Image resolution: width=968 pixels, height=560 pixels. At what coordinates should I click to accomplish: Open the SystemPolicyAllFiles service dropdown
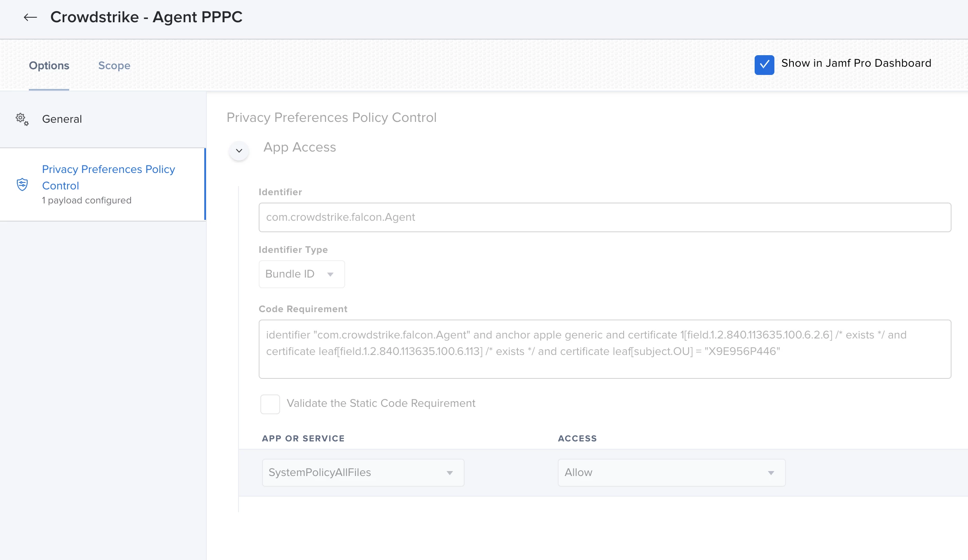pyautogui.click(x=354, y=473)
